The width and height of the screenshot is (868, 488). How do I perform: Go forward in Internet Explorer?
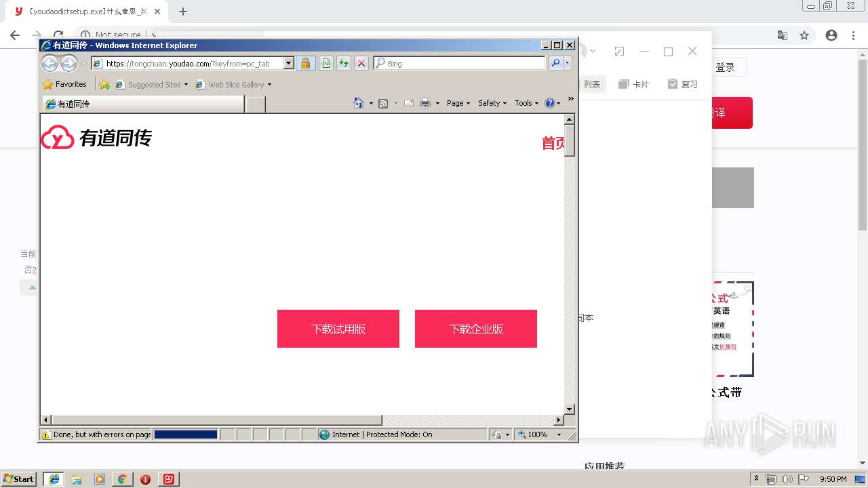tap(68, 63)
